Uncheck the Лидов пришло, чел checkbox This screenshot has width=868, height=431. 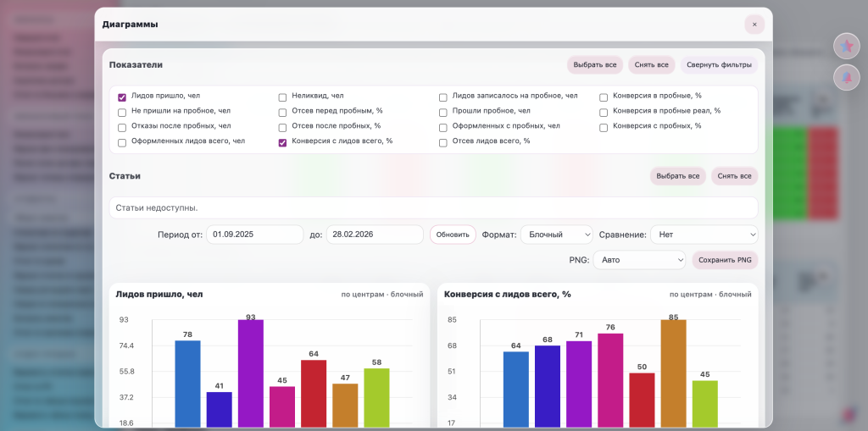click(x=122, y=97)
